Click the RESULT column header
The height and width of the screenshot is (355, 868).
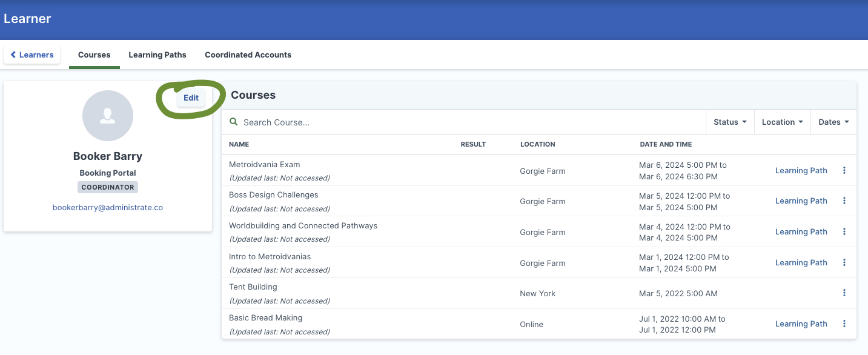tap(473, 144)
